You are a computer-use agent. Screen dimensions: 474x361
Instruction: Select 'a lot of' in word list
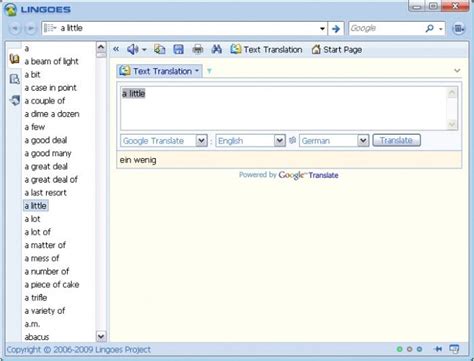pos(37,232)
